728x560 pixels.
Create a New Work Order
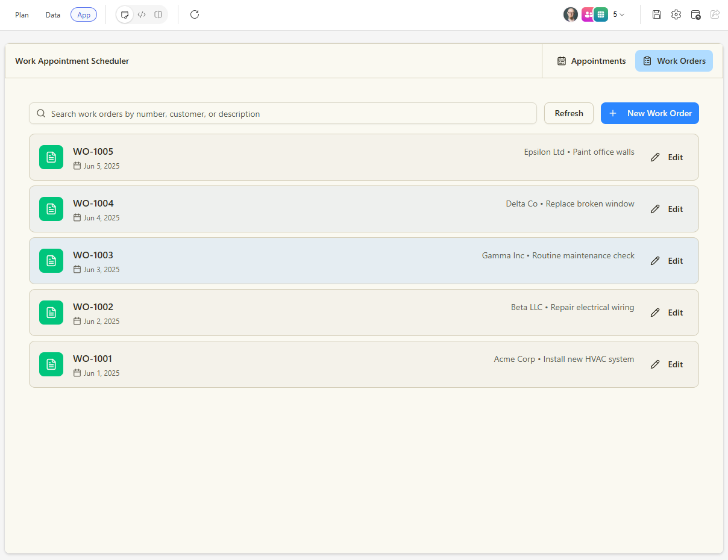point(650,113)
